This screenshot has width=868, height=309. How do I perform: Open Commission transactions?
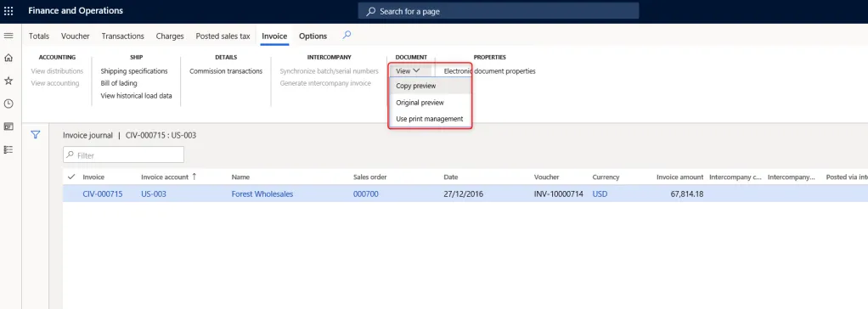click(x=226, y=70)
